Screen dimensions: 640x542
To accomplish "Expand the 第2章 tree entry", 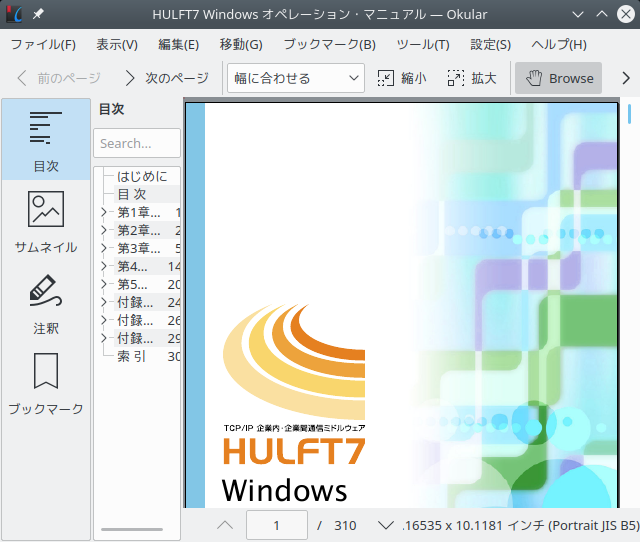I will point(104,230).
